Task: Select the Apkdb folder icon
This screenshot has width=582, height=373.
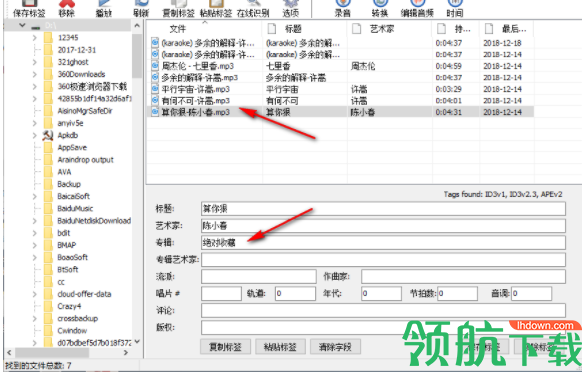Action: pyautogui.click(x=48, y=135)
